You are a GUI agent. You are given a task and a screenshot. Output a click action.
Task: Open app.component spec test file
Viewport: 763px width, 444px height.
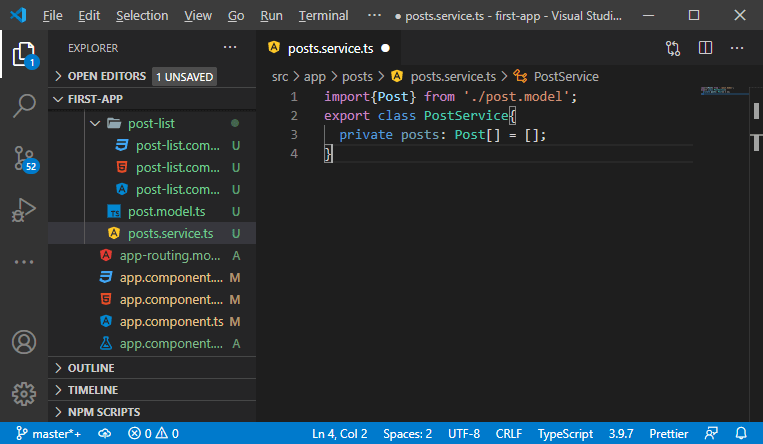tap(152, 343)
